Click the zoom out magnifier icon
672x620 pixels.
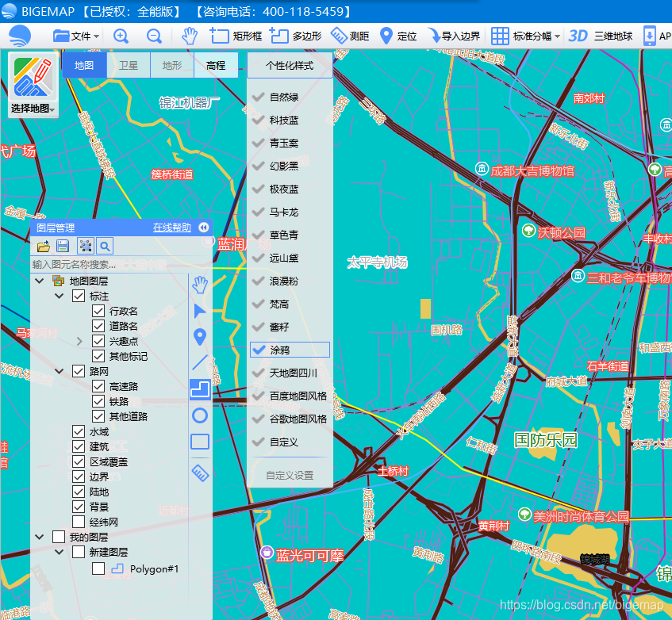coord(154,36)
